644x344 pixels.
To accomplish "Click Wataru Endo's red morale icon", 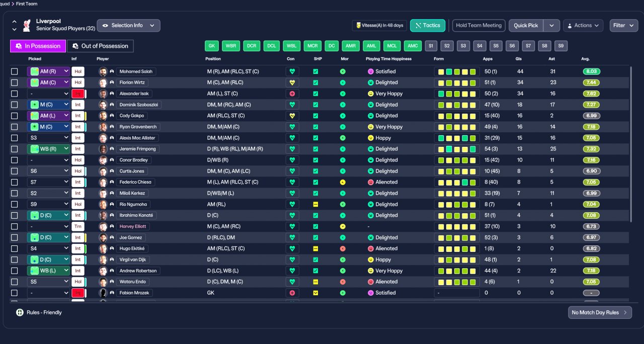I will (x=343, y=282).
